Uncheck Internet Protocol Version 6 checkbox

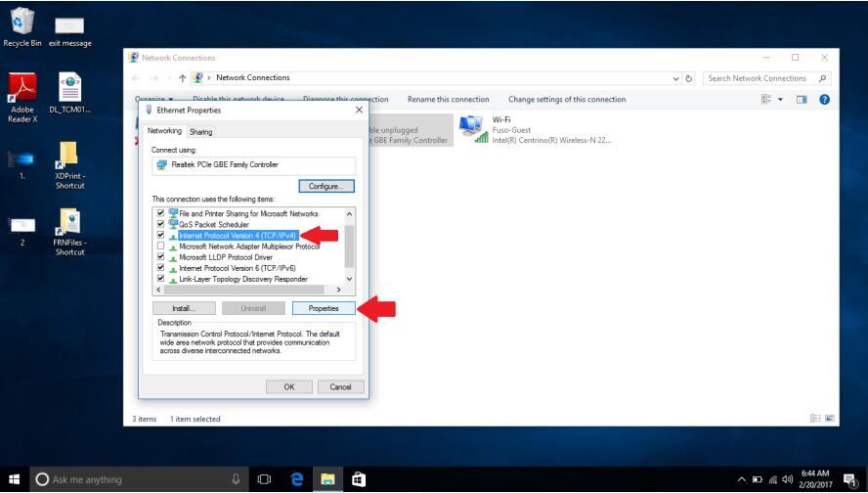160,268
